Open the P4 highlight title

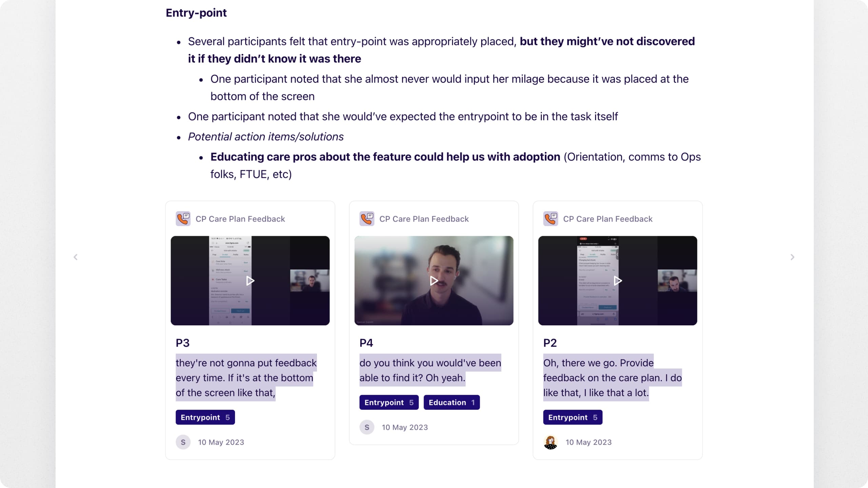click(366, 343)
